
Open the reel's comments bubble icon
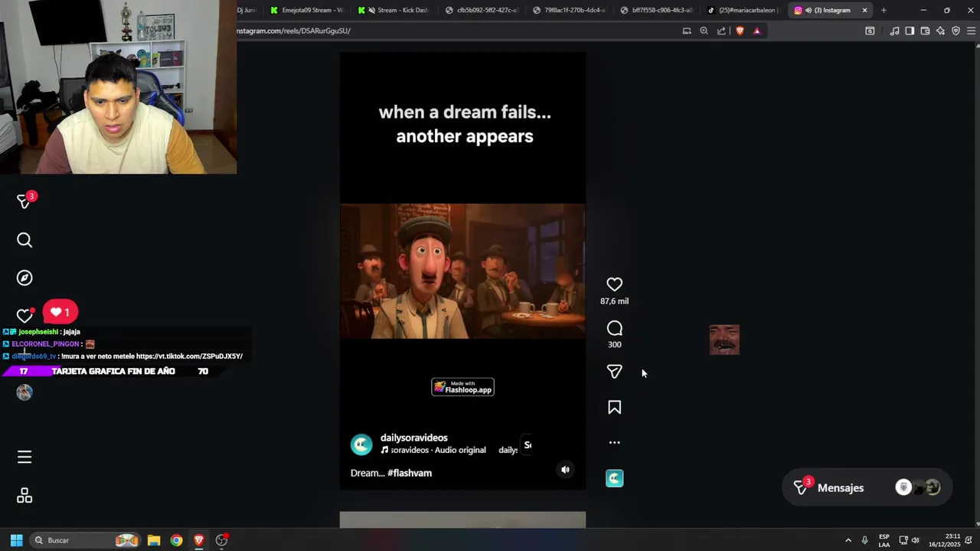point(614,328)
